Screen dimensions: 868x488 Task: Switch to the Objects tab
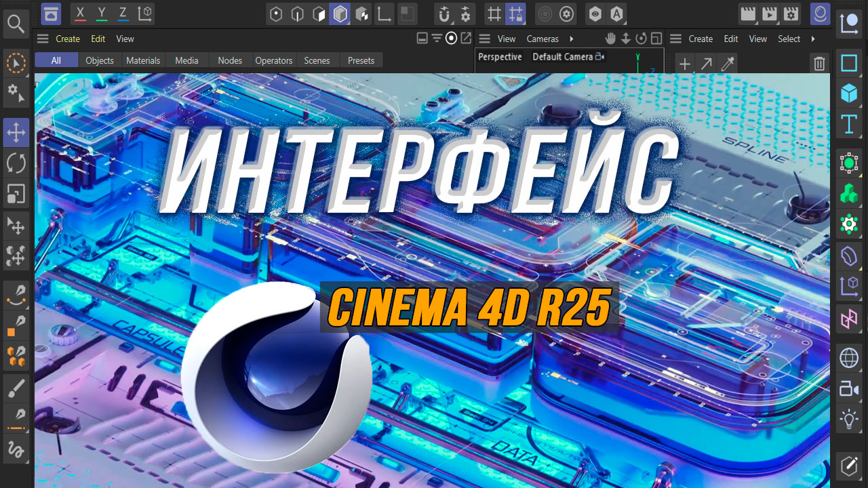100,60
